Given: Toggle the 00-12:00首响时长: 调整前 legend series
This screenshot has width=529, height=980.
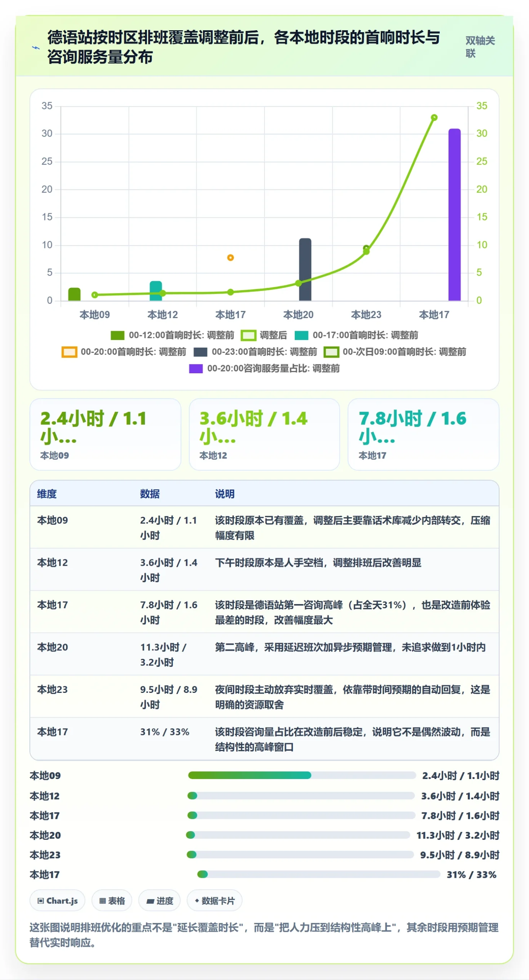Looking at the screenshot, I should 172,335.
